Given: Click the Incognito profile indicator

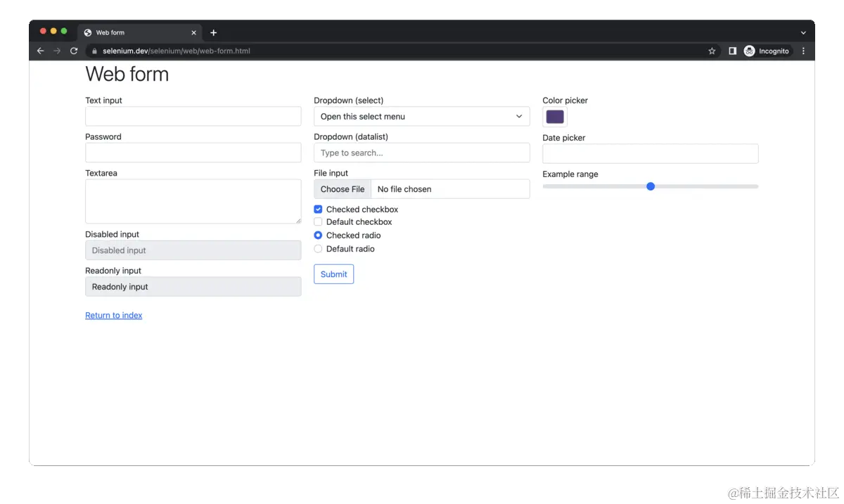Looking at the screenshot, I should pos(767,51).
